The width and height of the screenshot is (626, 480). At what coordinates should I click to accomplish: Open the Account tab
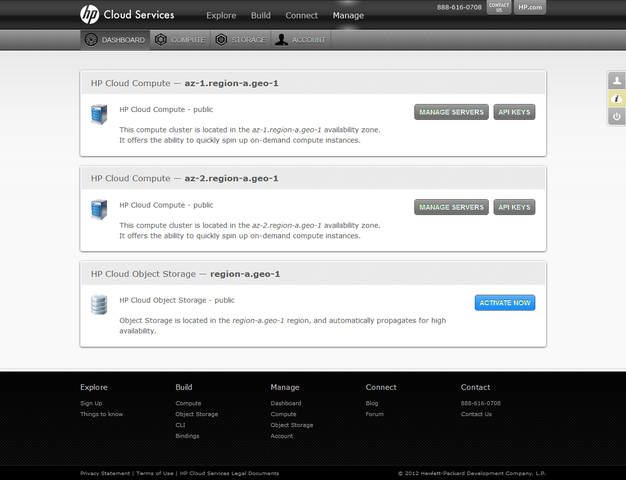(301, 40)
